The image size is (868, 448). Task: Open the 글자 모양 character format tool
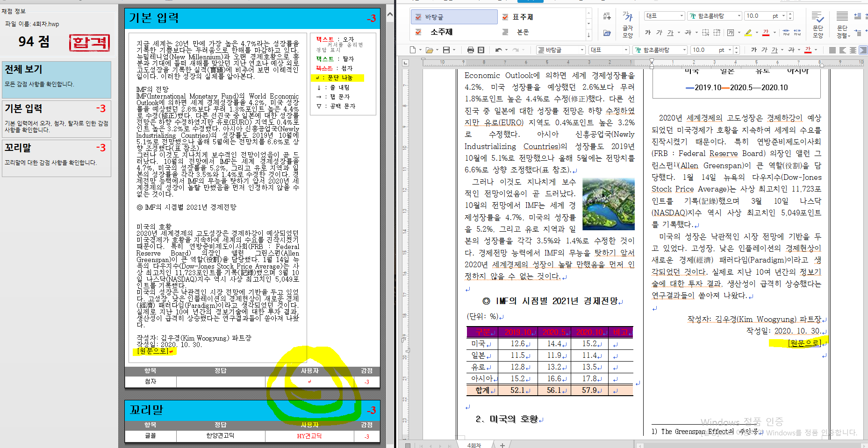(x=627, y=24)
